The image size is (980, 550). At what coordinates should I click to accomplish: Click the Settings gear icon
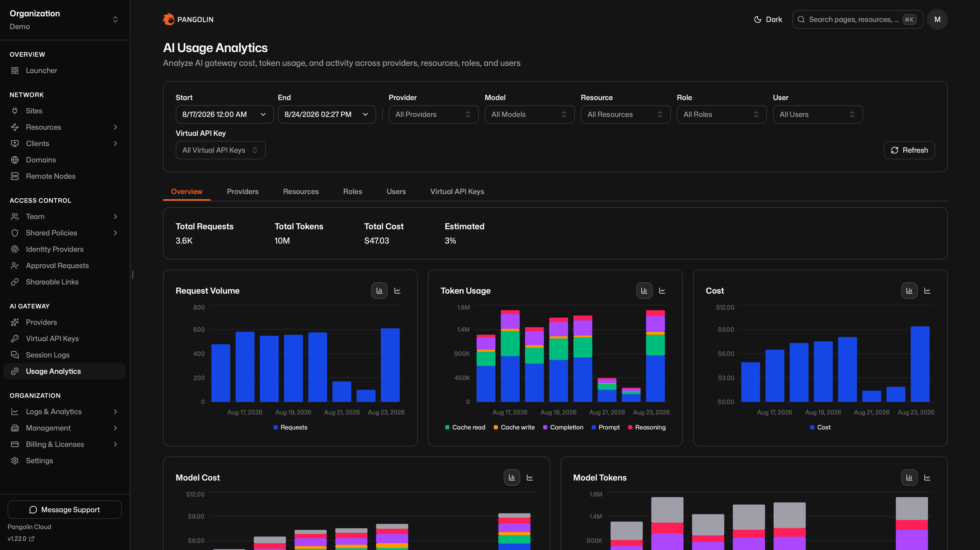15,461
